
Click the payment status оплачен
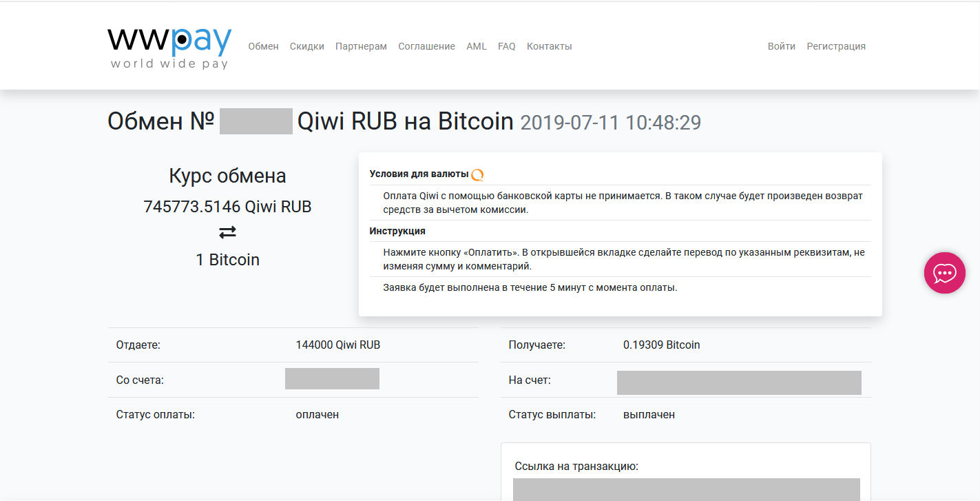(x=317, y=415)
